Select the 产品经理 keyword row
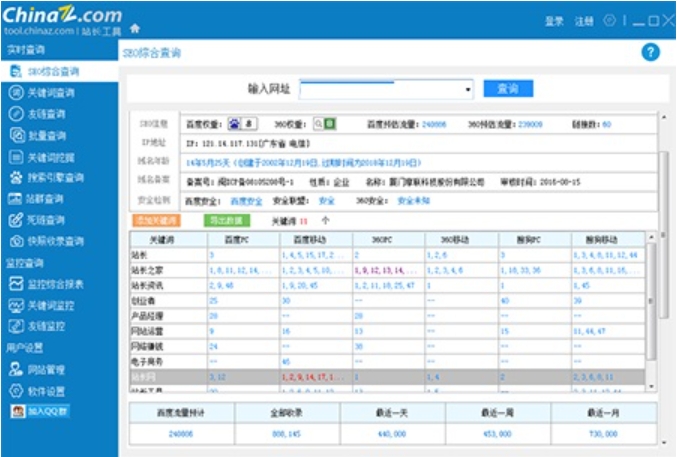The width and height of the screenshot is (678, 457). click(387, 316)
